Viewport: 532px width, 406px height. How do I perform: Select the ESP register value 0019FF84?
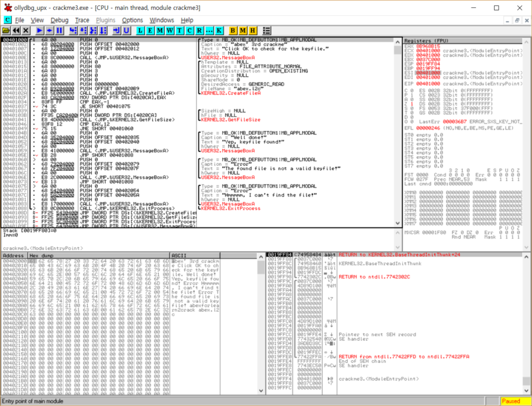[428, 64]
